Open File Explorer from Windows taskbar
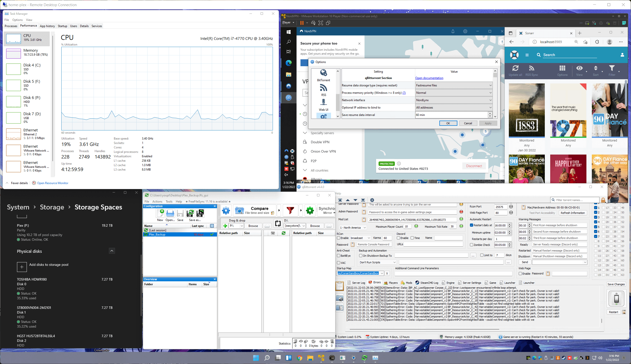Viewport: 631px width, 364px height. tap(310, 358)
